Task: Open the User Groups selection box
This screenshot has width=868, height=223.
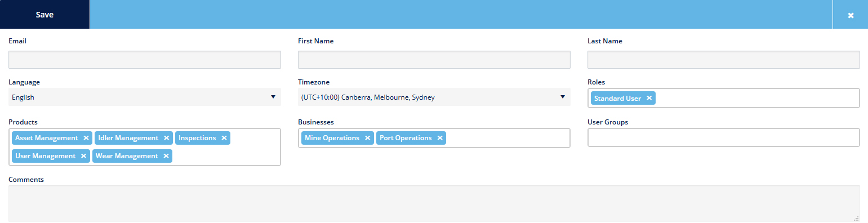Action: point(723,137)
